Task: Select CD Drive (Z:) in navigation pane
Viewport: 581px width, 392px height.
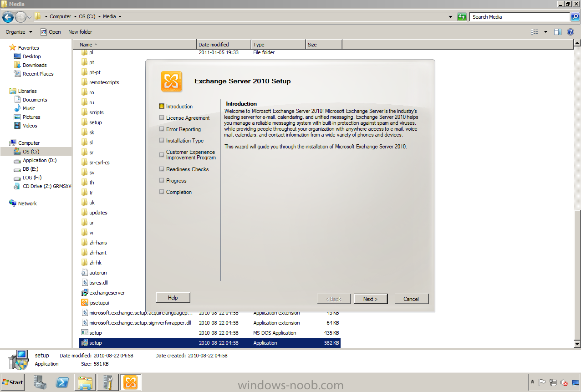Action: (x=42, y=186)
